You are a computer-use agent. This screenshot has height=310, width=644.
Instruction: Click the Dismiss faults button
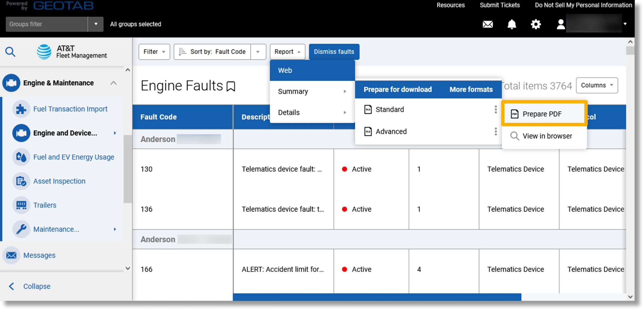[334, 52]
